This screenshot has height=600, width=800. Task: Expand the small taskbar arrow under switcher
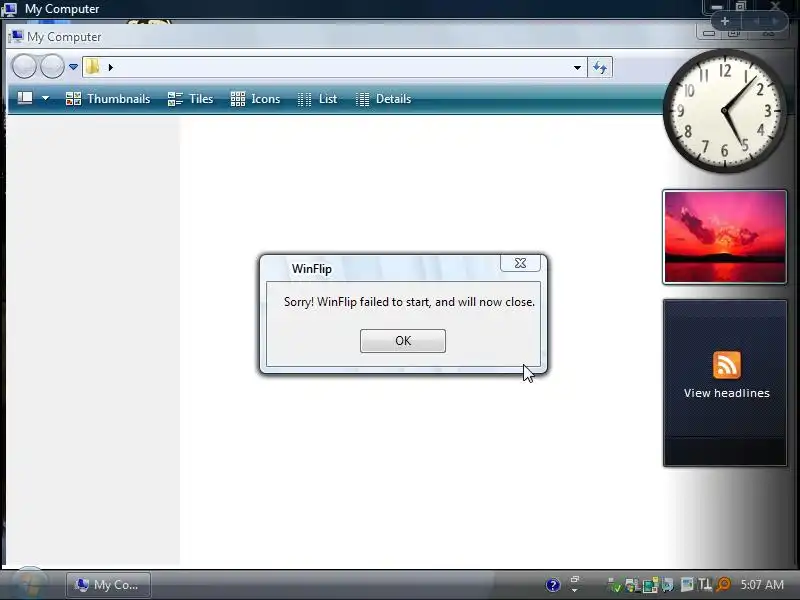click(575, 590)
